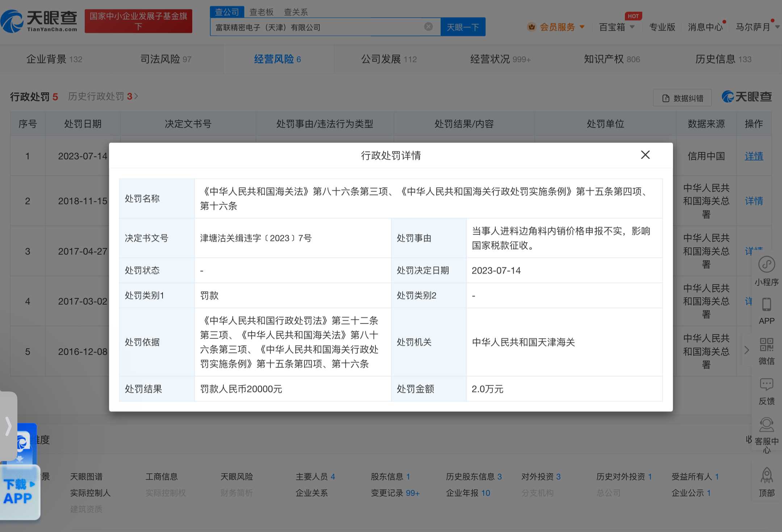Expand the 马尔萨月 account dropdown
The image size is (782, 532).
click(777, 27)
